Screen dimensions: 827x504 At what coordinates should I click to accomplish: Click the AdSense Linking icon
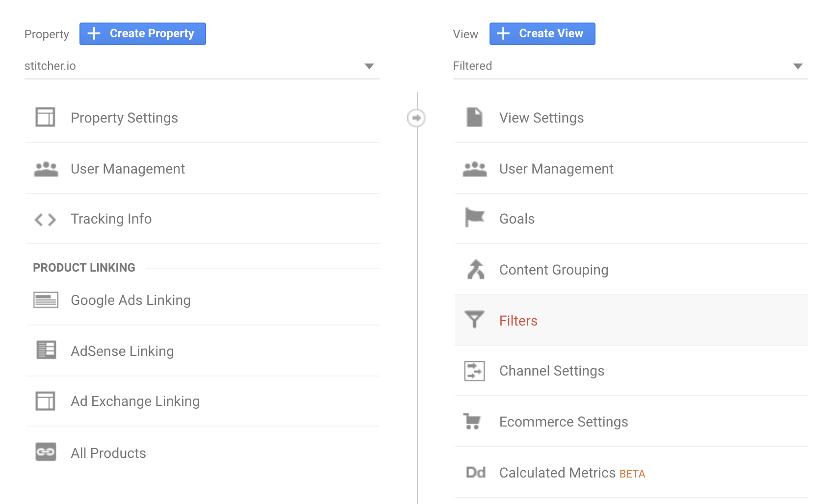coord(46,350)
